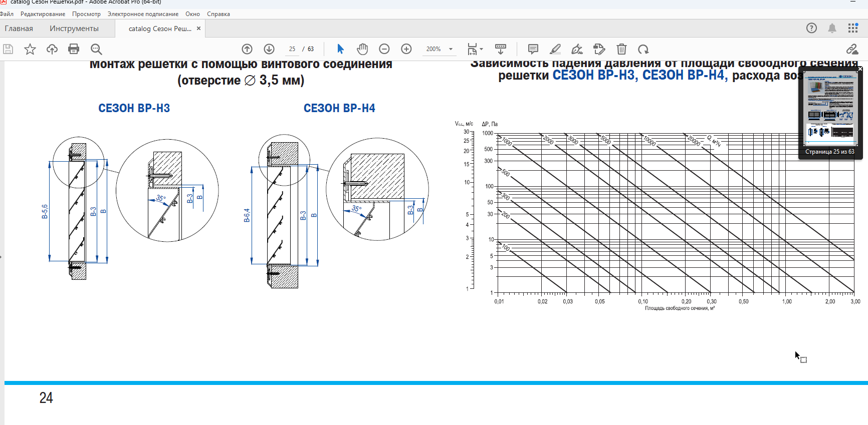The height and width of the screenshot is (425, 868).
Task: Click the Delete trash icon
Action: click(x=621, y=49)
